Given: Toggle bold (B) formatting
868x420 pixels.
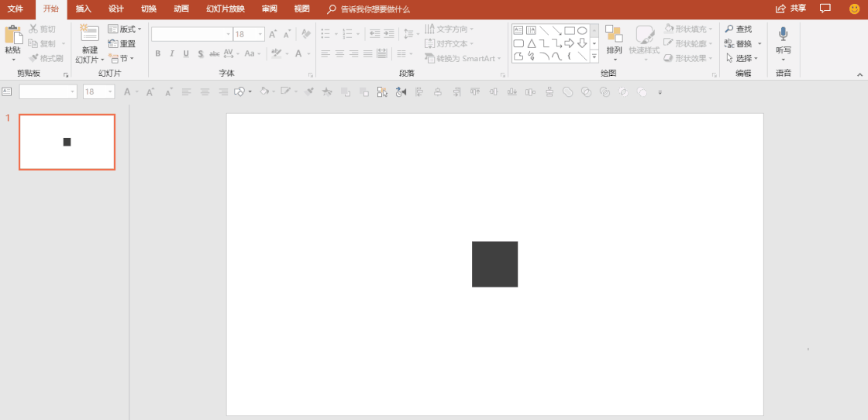Looking at the screenshot, I should 158,53.
